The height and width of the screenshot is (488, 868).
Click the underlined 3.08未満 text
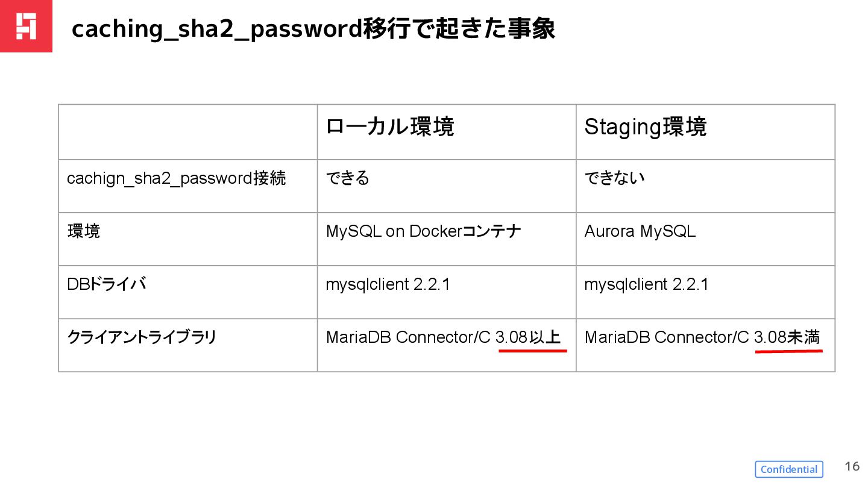pos(787,337)
